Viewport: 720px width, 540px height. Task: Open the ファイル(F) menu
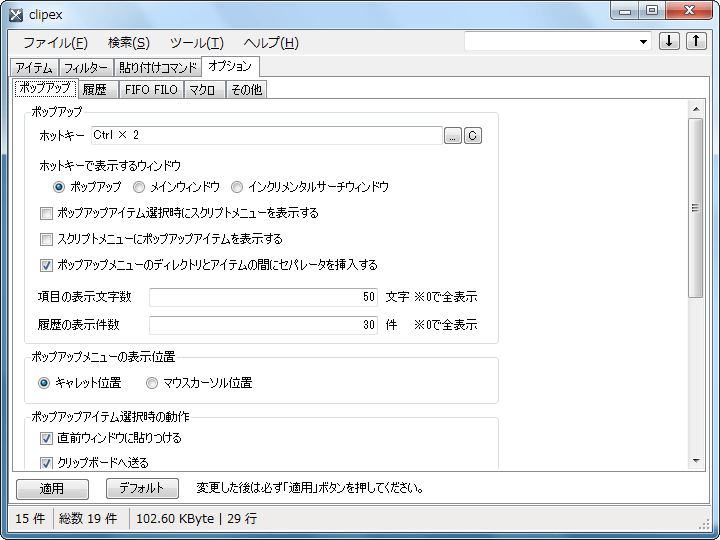(55, 43)
